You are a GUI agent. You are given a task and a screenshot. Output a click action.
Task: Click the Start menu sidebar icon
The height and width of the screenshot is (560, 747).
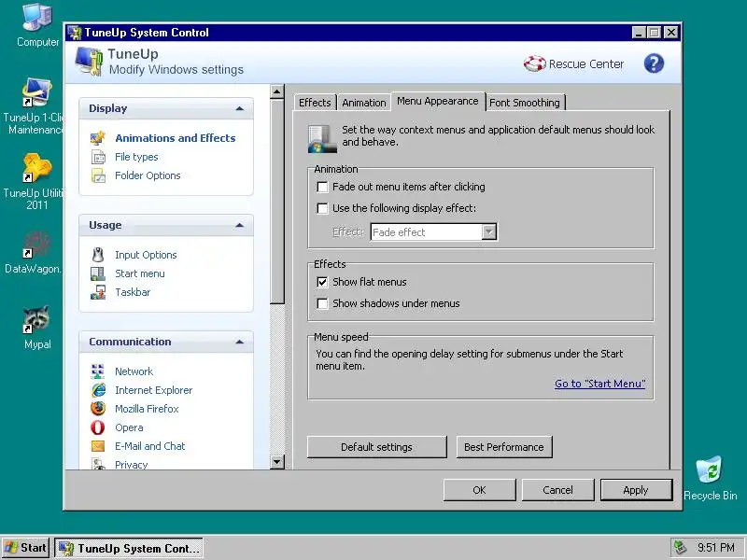click(98, 273)
